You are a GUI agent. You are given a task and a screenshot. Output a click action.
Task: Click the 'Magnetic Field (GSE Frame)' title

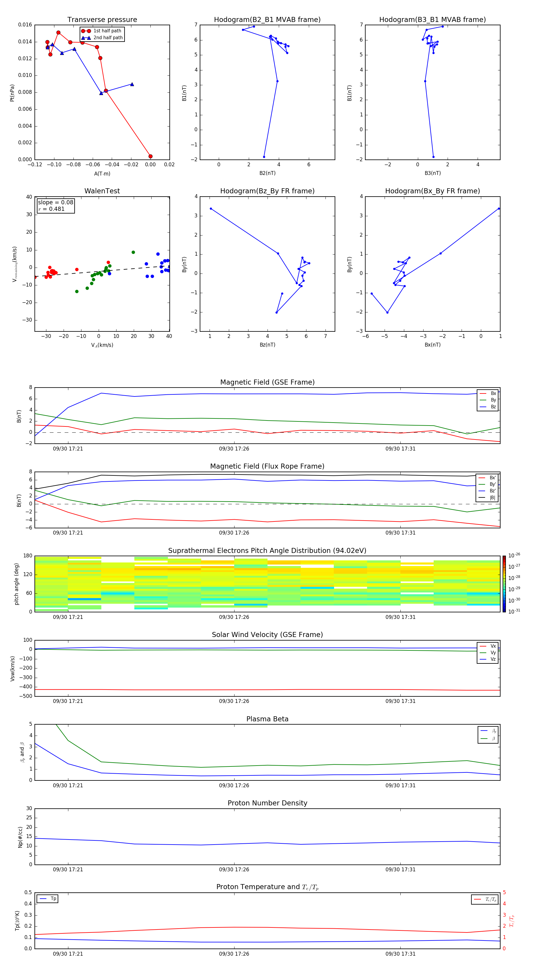[x=267, y=382]
